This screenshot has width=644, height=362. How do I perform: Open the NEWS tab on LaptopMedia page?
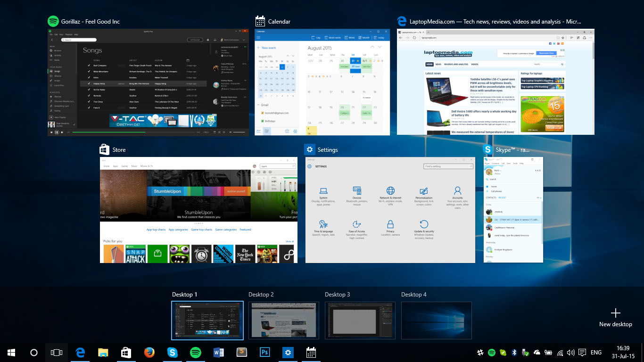438,64
